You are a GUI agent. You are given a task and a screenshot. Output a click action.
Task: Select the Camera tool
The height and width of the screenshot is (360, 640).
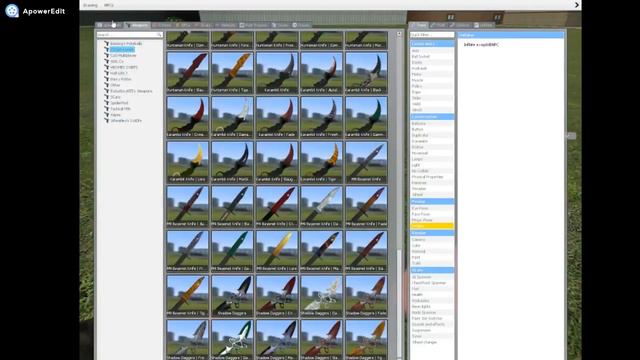(x=432, y=240)
